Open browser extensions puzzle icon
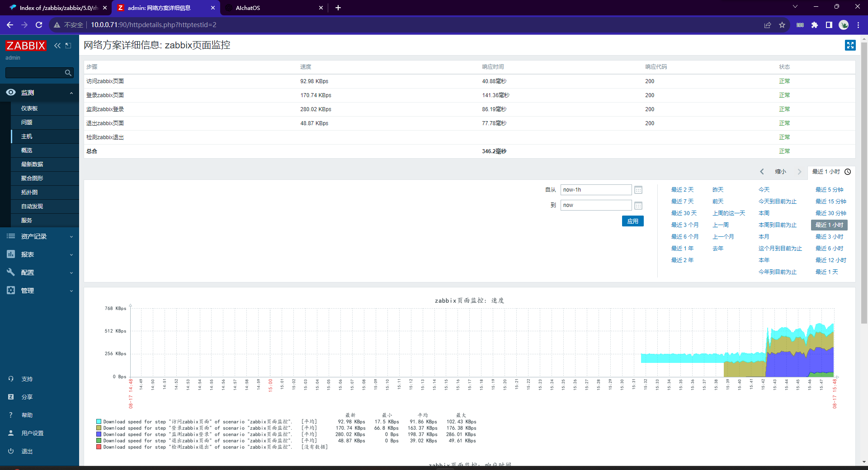The image size is (868, 470). click(x=815, y=25)
